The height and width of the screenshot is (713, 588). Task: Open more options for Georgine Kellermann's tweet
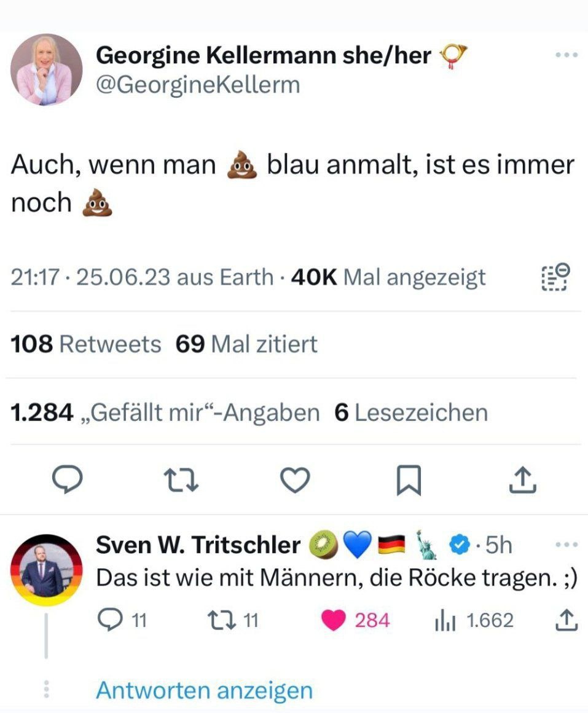[566, 55]
